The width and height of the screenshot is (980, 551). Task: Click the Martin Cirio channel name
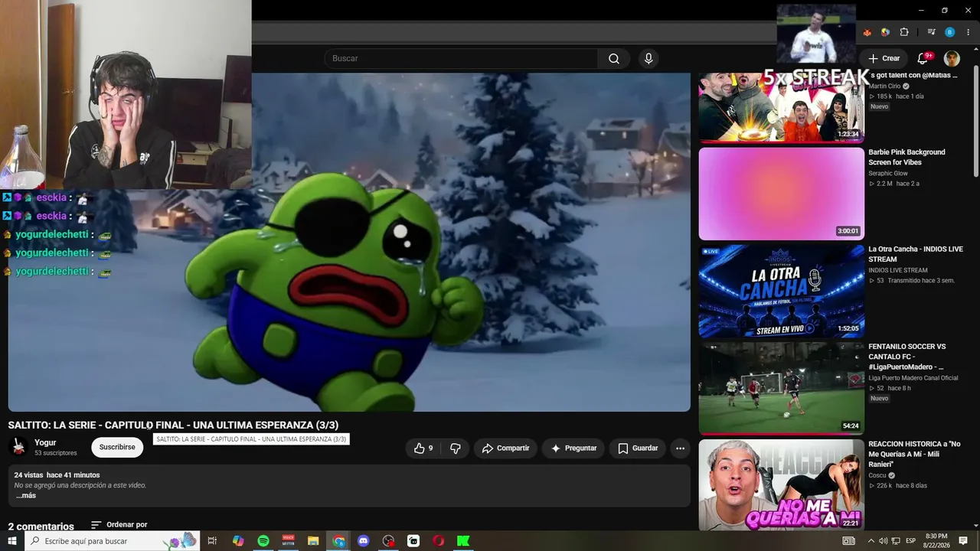(884, 86)
